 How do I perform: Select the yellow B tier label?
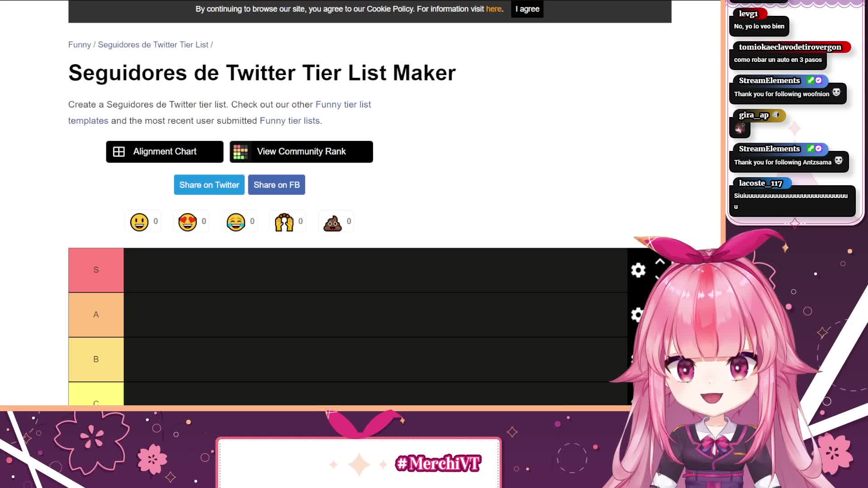click(x=96, y=359)
